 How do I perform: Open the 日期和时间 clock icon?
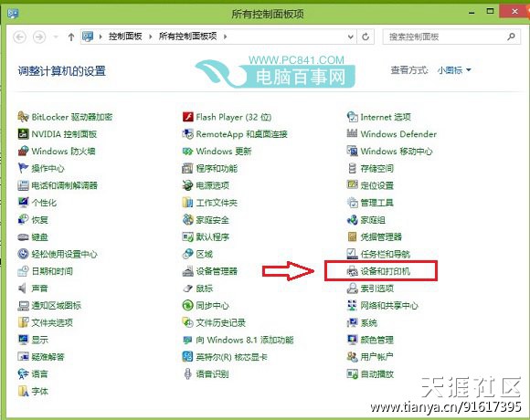[23, 271]
